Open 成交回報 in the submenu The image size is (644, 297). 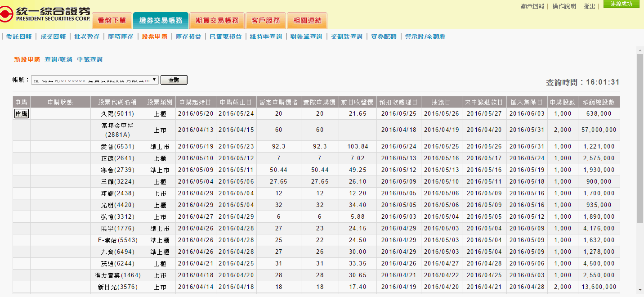tap(53, 37)
